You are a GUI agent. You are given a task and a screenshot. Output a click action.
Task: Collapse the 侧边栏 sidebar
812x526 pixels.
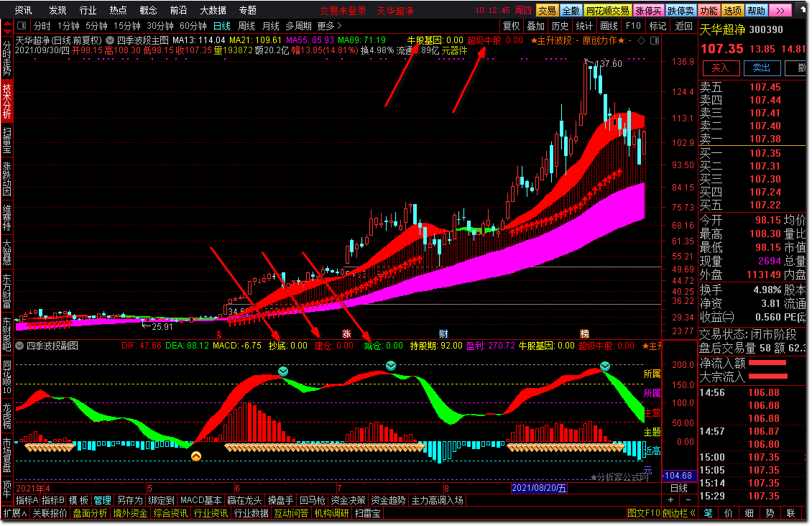click(678, 513)
